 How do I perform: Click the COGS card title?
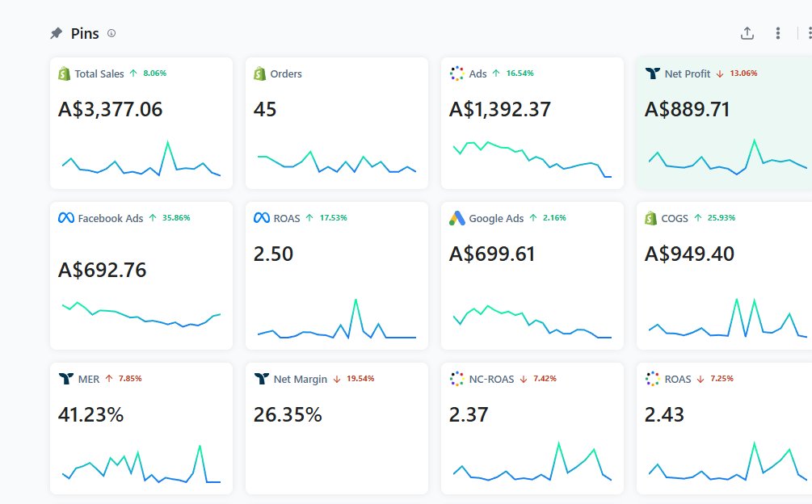tap(675, 218)
